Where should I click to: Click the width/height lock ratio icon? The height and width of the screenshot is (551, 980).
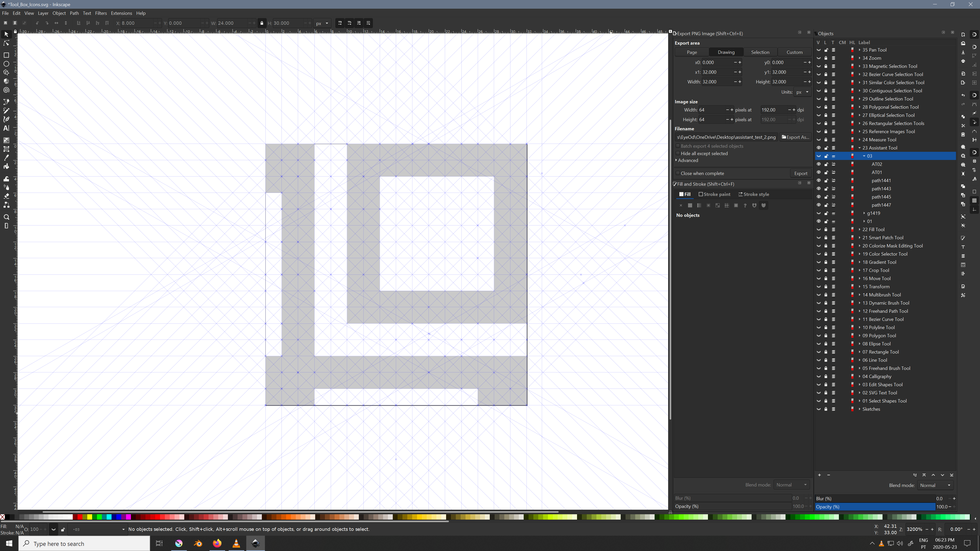coord(262,23)
